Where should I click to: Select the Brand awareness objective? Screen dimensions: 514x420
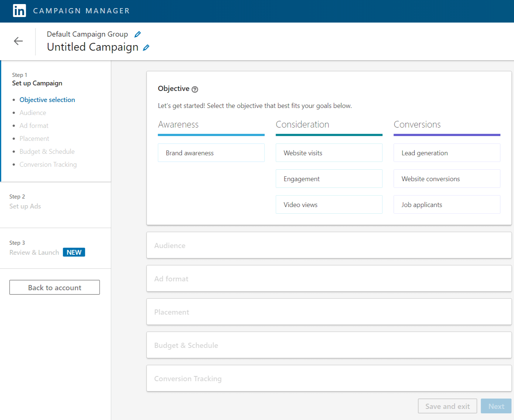[211, 153]
